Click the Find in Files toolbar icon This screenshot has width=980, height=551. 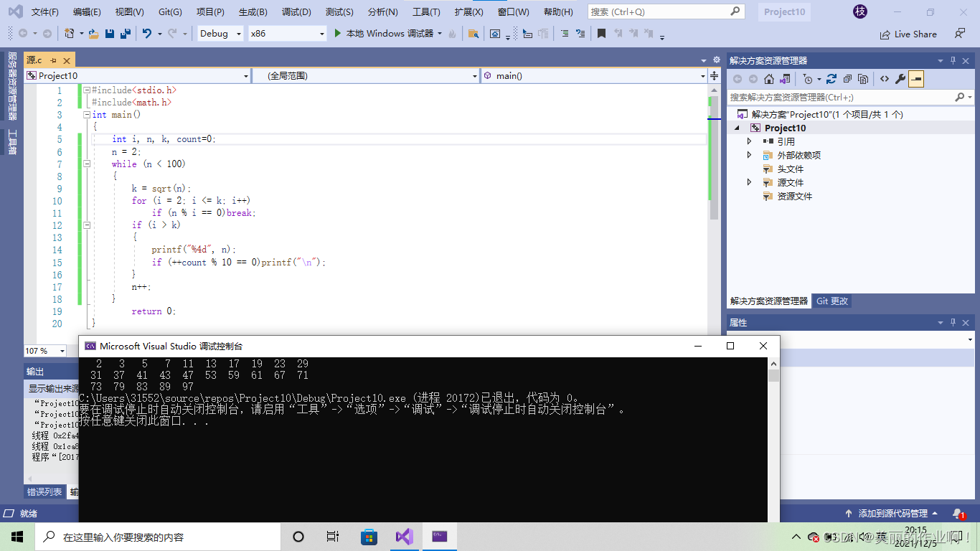tap(473, 34)
